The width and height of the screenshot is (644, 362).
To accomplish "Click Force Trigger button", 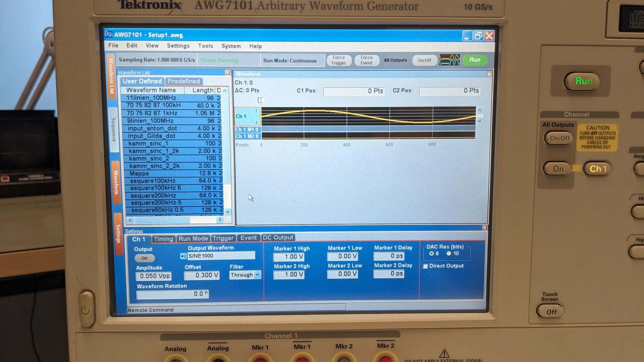I will [x=338, y=60].
